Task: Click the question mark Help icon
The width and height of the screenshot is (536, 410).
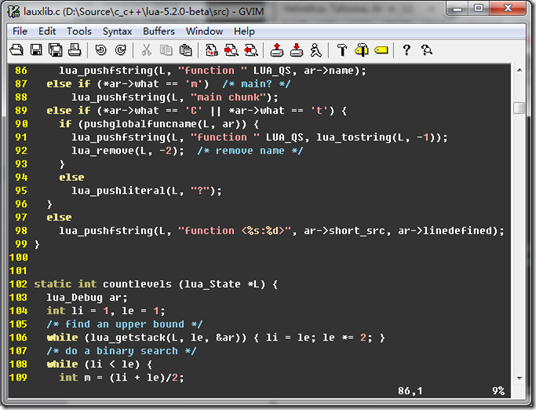Action: tap(406, 50)
